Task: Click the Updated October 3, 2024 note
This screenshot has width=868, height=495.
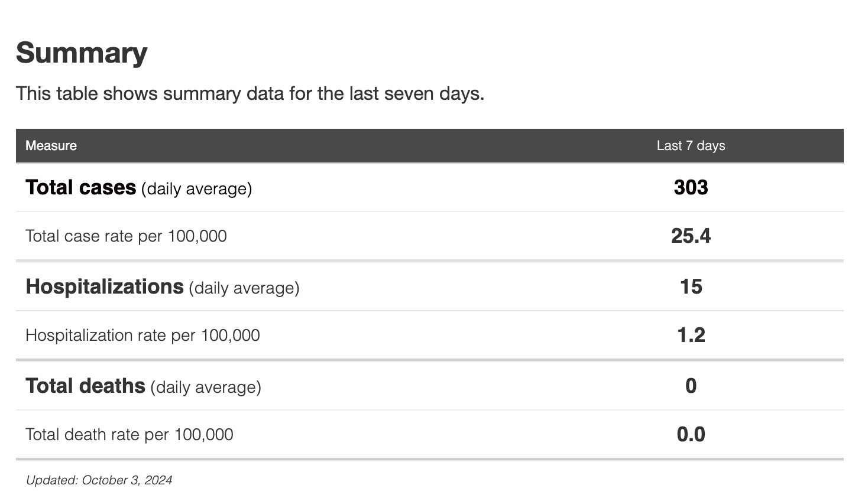Action: [x=99, y=480]
